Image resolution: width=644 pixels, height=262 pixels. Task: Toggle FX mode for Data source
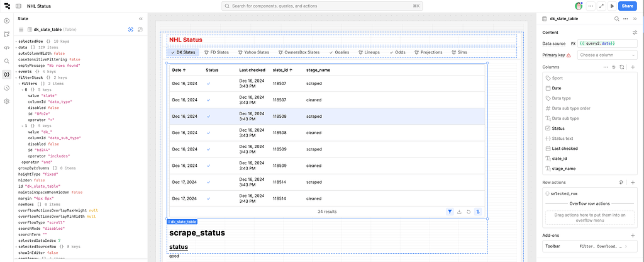[x=574, y=43]
